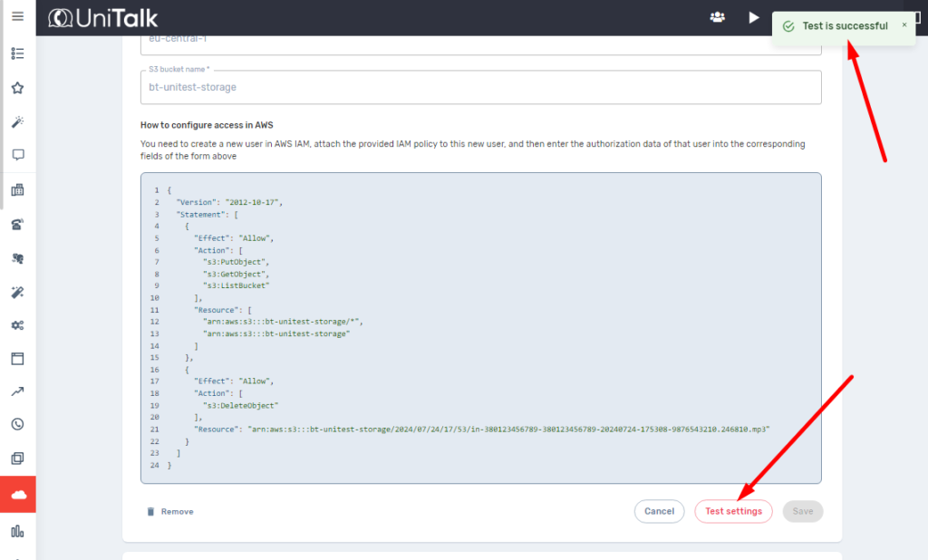This screenshot has height=560, width=928.
Task: Click the Remove link with trash icon
Action: pyautogui.click(x=170, y=511)
